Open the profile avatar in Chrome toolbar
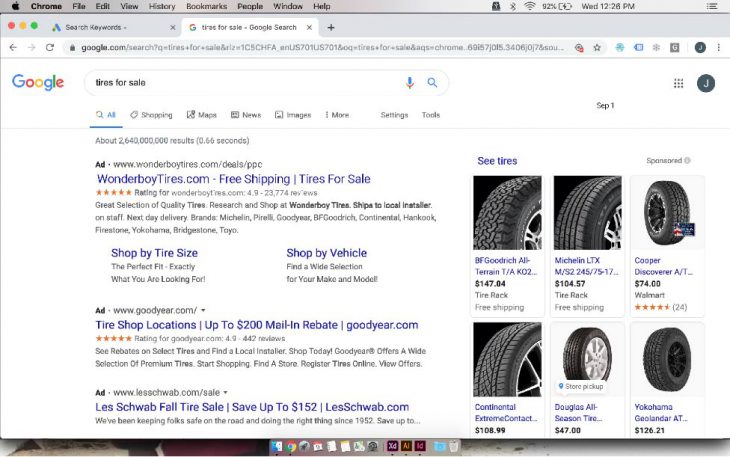The width and height of the screenshot is (730, 457). (x=700, y=47)
